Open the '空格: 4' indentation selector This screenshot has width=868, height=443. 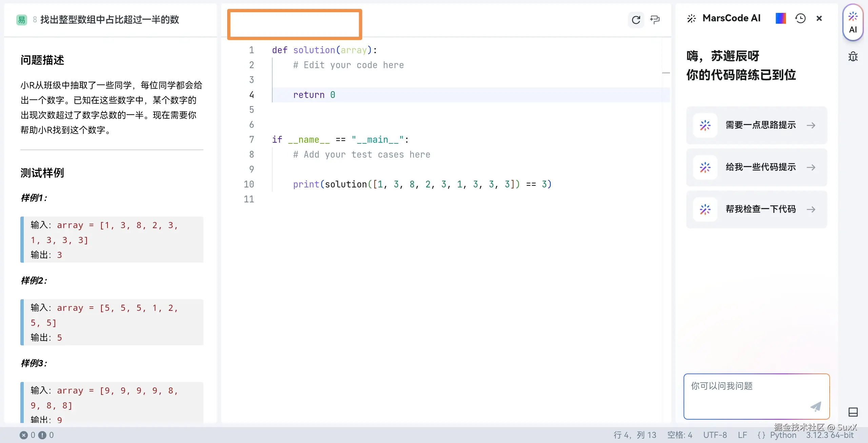pos(679,435)
